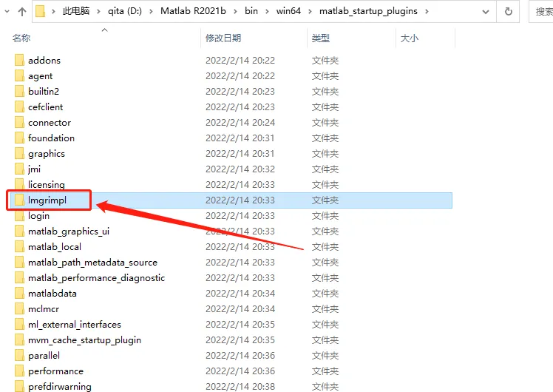Sort by 大小 column header
This screenshot has width=553, height=392.
tap(410, 38)
